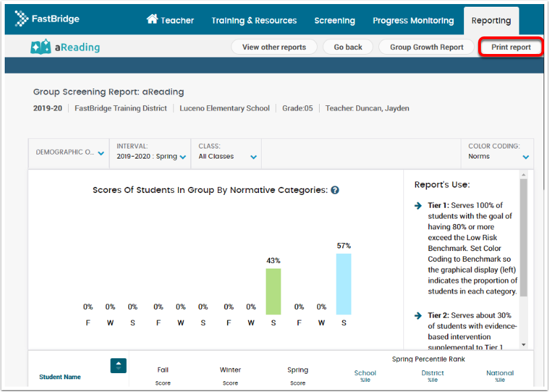Screen dimensions: 549x392
Task: Click the Winter Score column header
Action: click(x=230, y=376)
